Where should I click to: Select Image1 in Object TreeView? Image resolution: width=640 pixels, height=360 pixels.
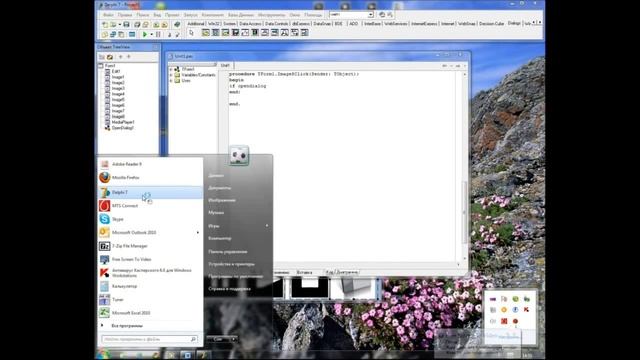tap(118, 77)
